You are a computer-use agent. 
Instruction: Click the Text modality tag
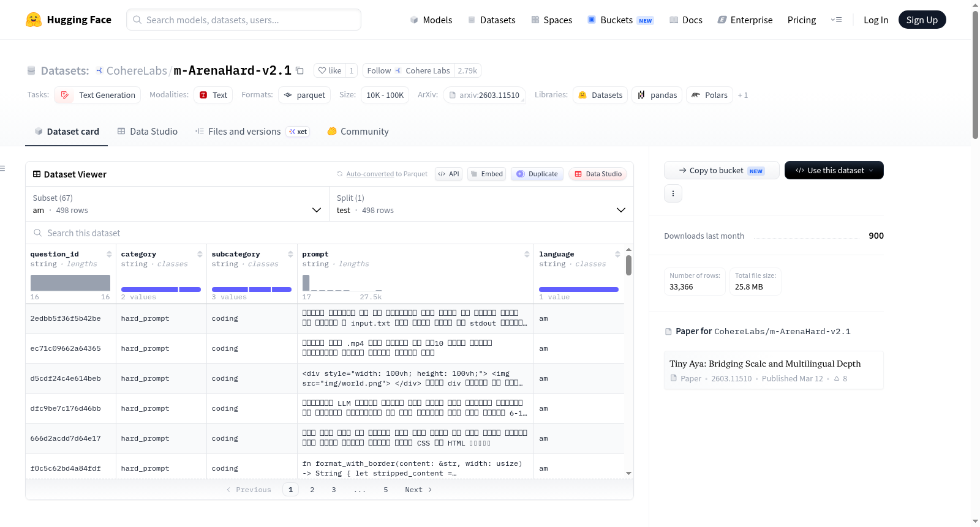[213, 95]
